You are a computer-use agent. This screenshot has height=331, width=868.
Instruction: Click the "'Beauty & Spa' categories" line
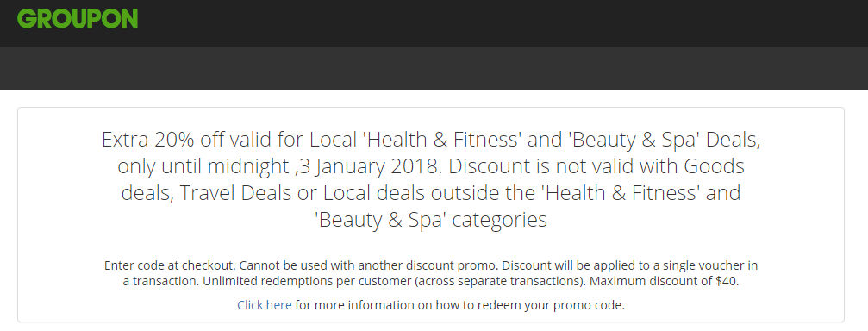pos(430,221)
